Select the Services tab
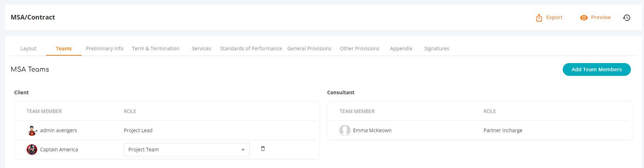This screenshot has width=644, height=168. (202, 49)
